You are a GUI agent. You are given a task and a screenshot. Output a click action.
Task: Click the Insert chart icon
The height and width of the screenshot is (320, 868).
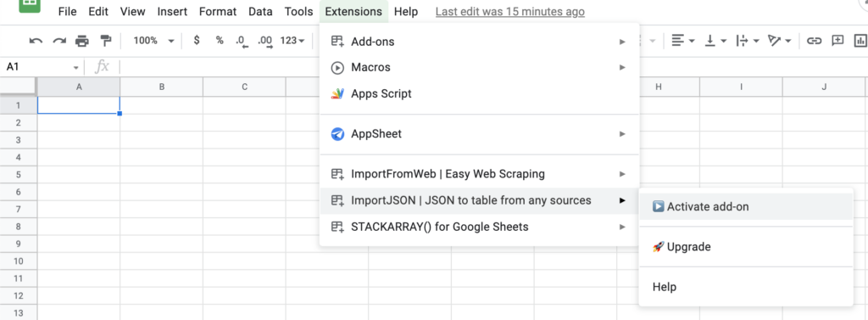point(861,41)
